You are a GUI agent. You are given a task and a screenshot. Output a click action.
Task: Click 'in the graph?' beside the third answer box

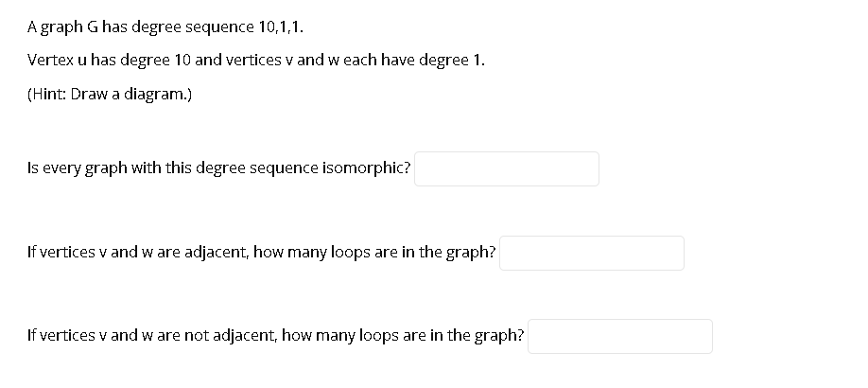coord(476,335)
